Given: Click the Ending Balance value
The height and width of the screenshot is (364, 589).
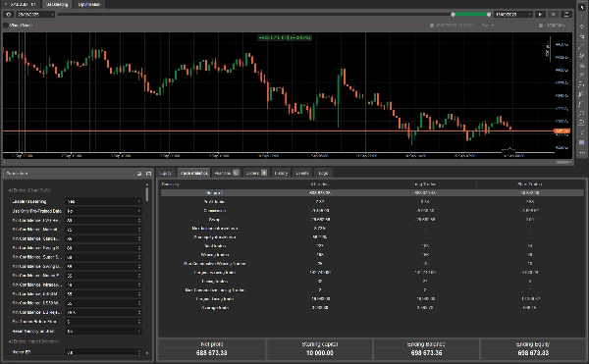Looking at the screenshot, I should [426, 353].
